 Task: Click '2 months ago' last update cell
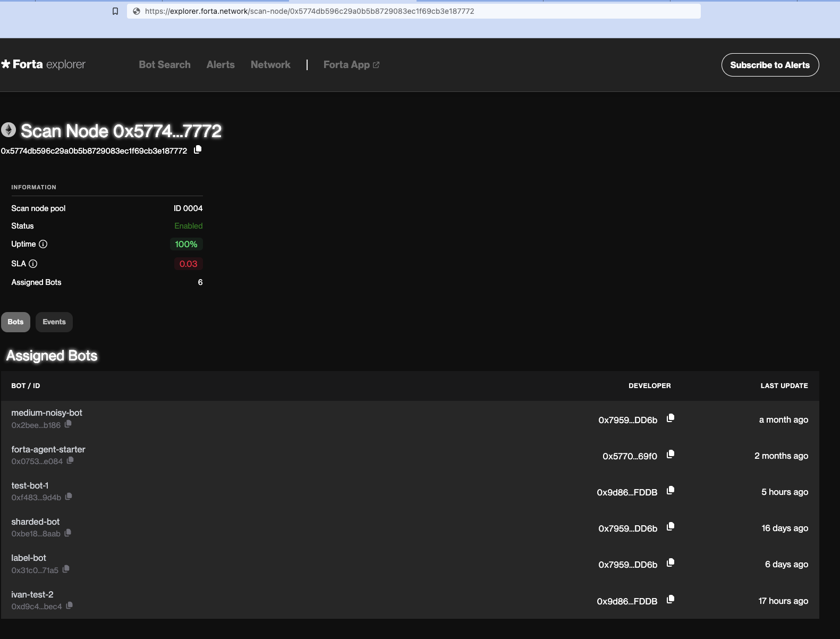coord(781,456)
